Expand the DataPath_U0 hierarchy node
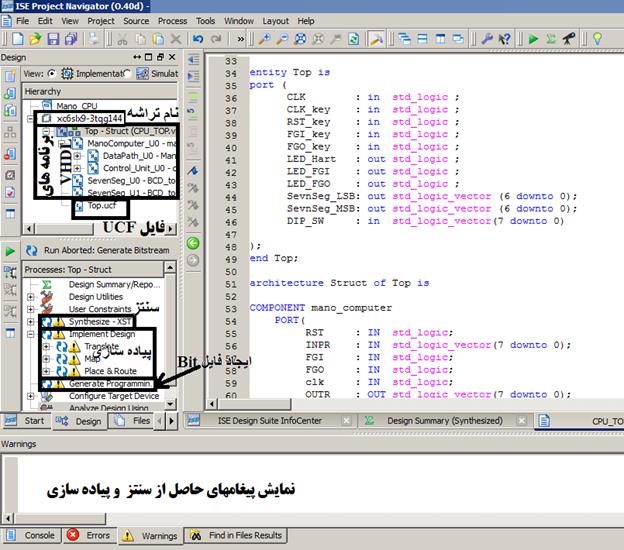Viewport: 624px width, 550px height. point(77,156)
